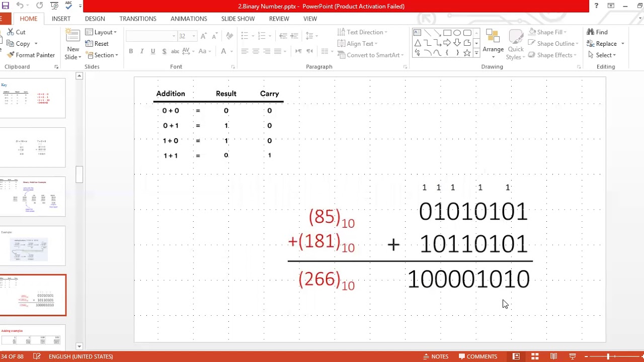
Task: Open the REVIEW ribbon tab
Action: (x=279, y=19)
